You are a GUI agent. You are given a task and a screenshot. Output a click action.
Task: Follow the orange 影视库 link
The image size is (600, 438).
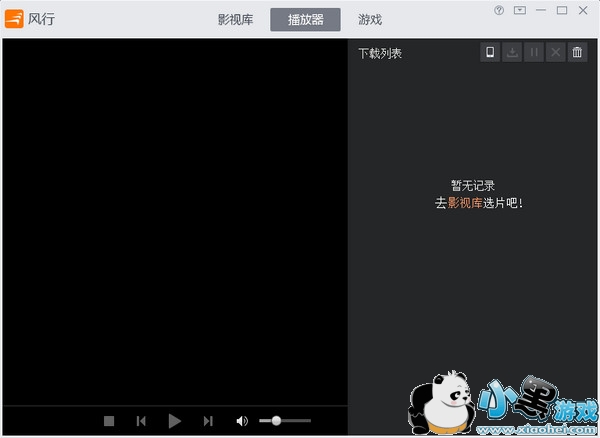pyautogui.click(x=465, y=203)
